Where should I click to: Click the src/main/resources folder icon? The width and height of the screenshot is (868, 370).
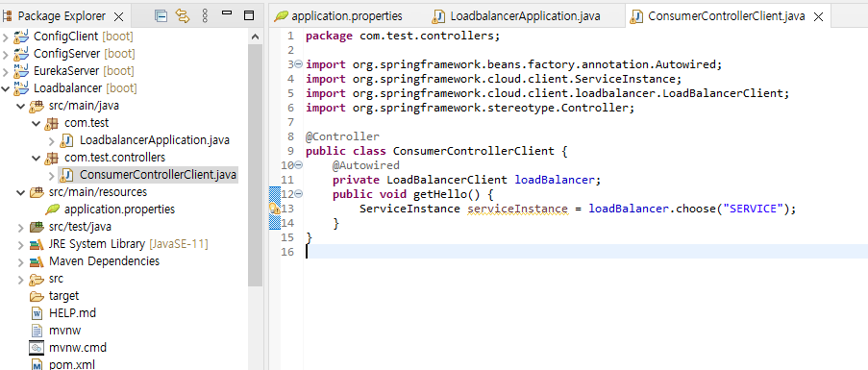pyautogui.click(x=37, y=192)
